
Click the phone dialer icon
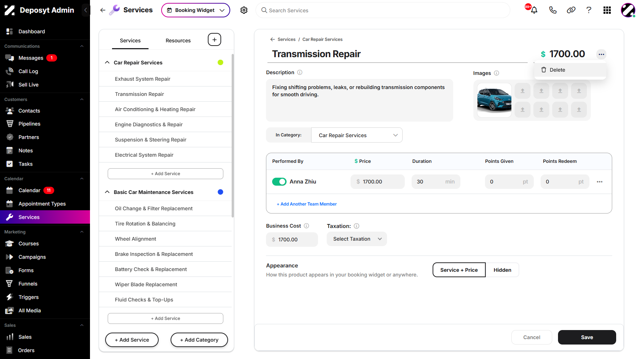[x=553, y=10]
